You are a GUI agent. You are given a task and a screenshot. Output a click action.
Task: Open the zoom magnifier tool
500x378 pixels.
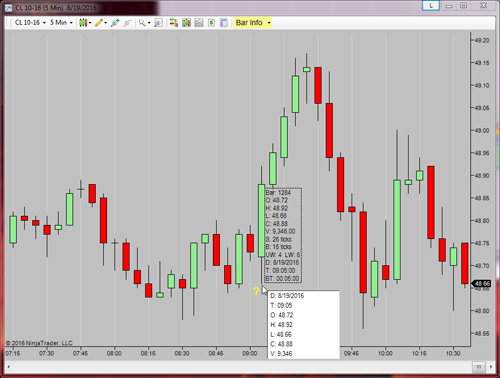pos(142,23)
